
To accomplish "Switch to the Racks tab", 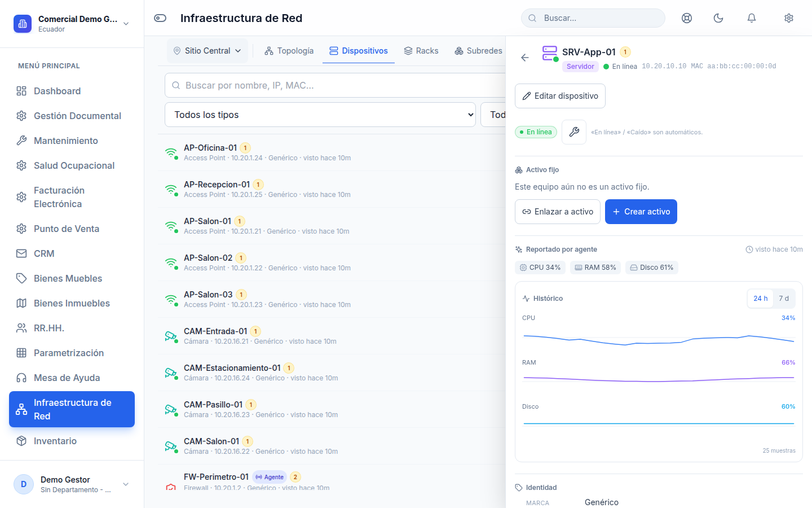I will 421,51.
